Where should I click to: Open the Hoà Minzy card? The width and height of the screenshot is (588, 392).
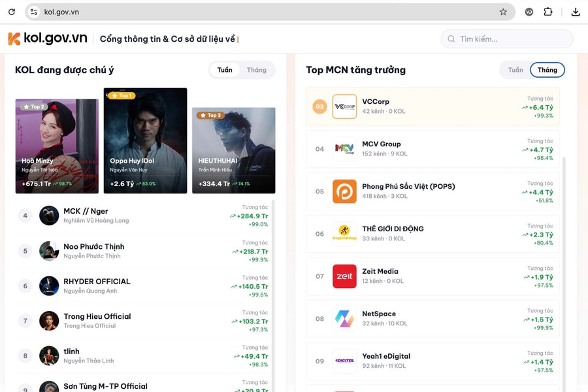click(57, 146)
